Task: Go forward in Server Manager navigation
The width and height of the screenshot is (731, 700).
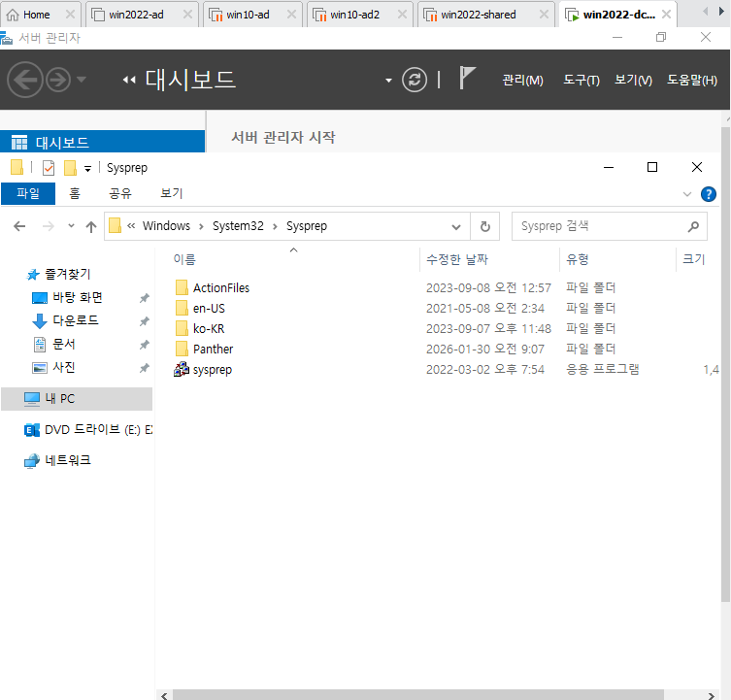Action: pos(58,80)
